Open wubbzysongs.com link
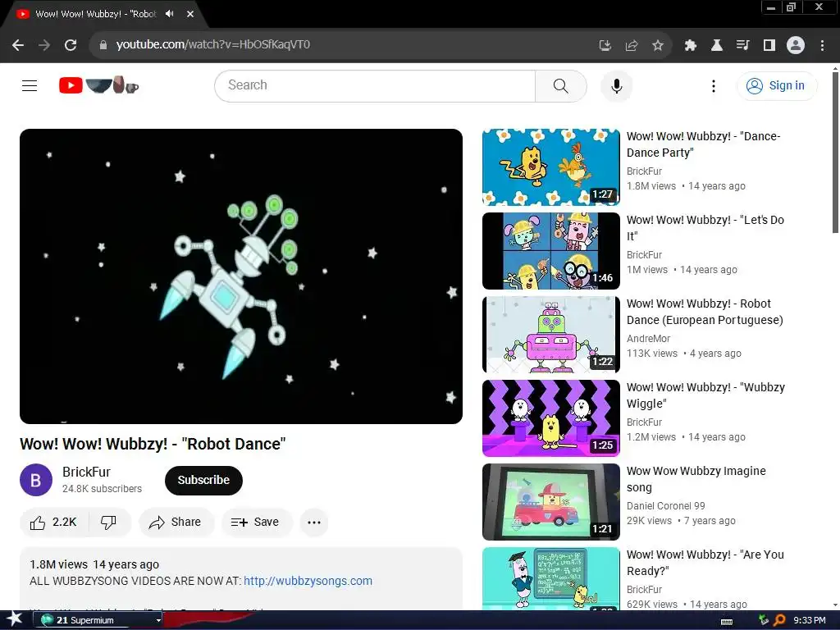Image resolution: width=840 pixels, height=630 pixels. (x=308, y=581)
